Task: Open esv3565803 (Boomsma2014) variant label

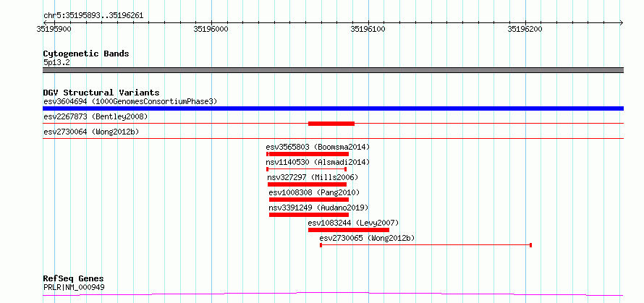Action: [318, 147]
